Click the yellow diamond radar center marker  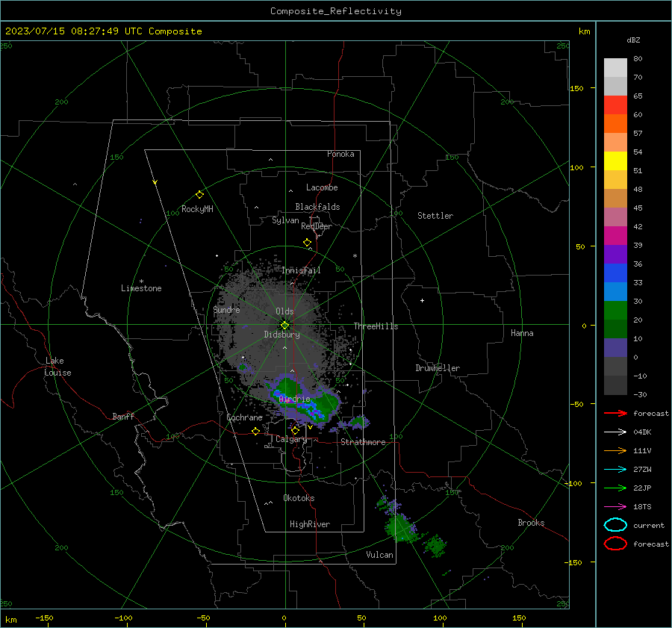(x=285, y=325)
